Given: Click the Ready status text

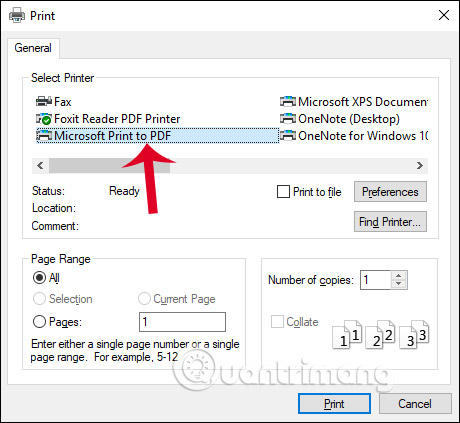Looking at the screenshot, I should point(124,191).
